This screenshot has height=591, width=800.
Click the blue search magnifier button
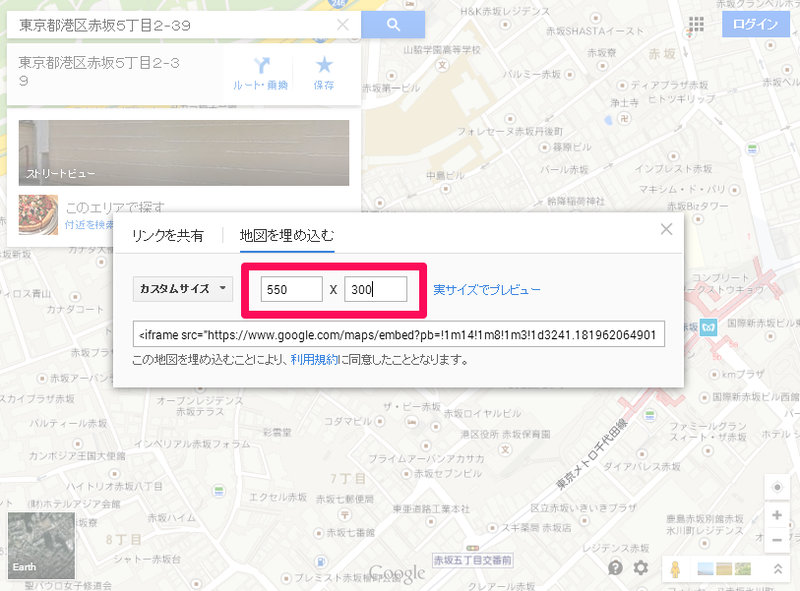[393, 24]
